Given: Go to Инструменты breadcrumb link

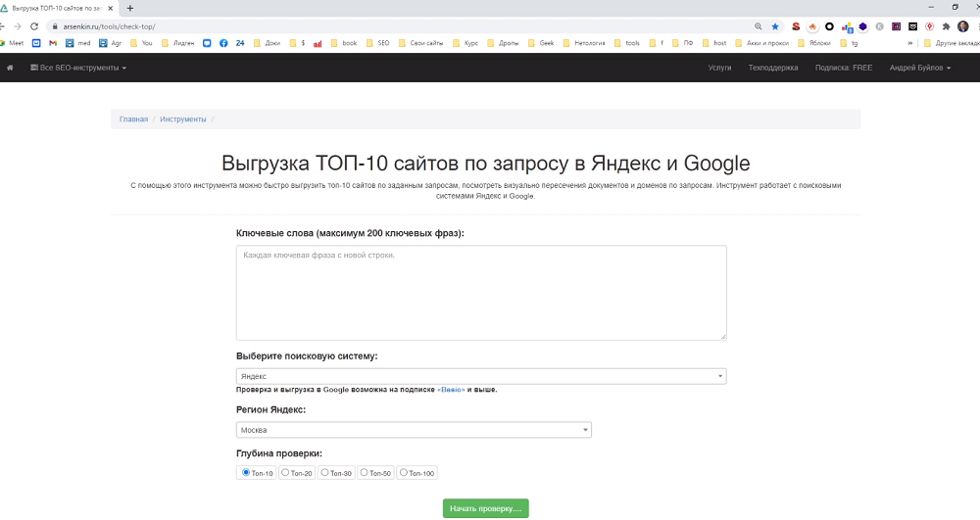Looking at the screenshot, I should point(182,119).
